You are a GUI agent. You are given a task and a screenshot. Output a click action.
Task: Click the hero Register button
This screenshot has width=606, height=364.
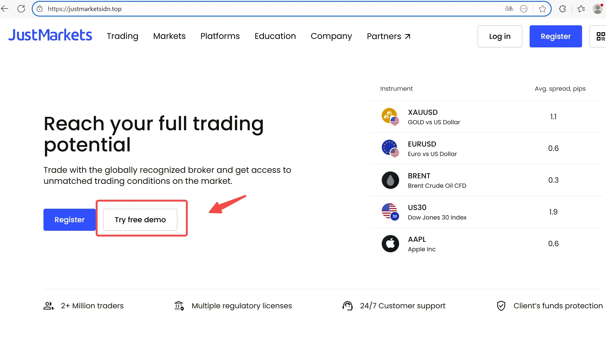pyautogui.click(x=69, y=220)
